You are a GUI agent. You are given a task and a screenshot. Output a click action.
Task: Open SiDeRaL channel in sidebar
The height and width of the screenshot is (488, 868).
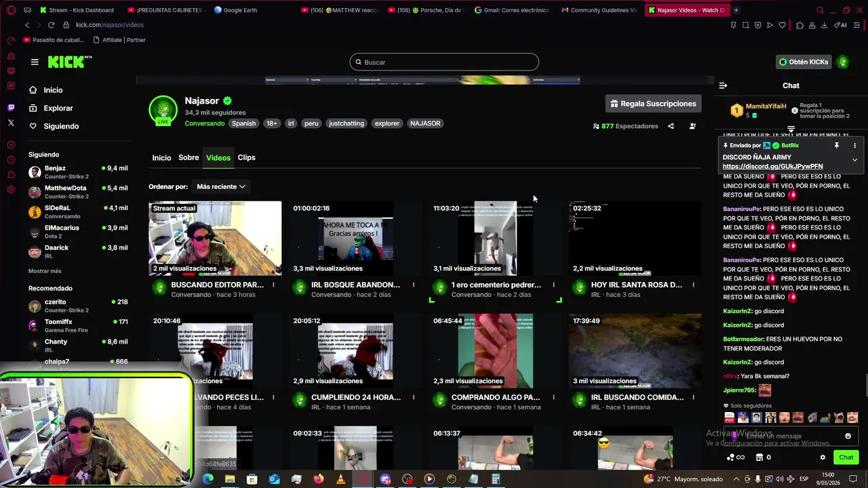click(78, 211)
